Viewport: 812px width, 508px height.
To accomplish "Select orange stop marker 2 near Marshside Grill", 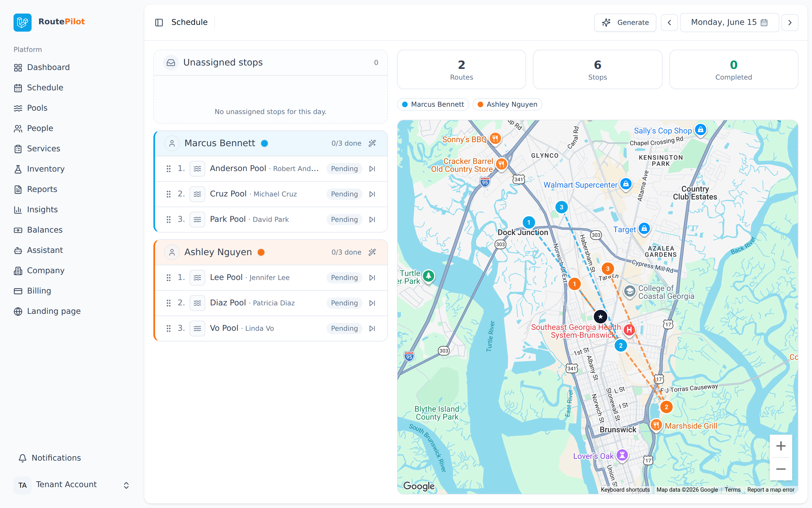I will (x=667, y=407).
